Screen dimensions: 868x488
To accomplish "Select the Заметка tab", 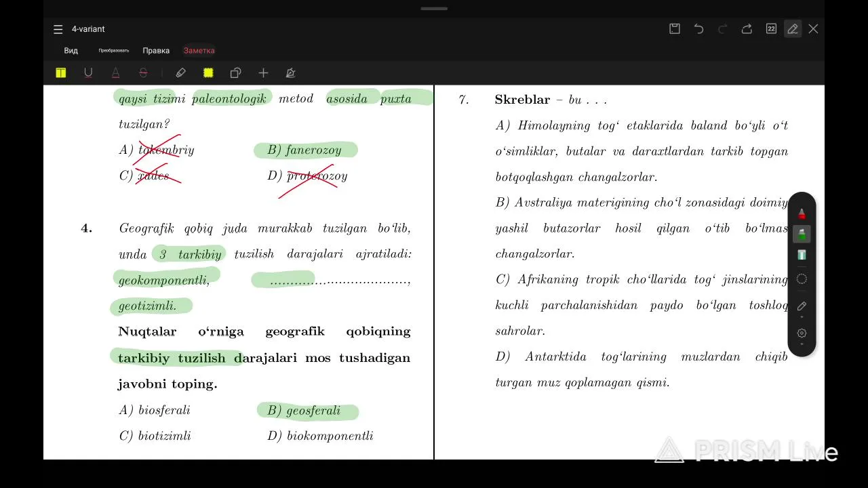I will (199, 50).
